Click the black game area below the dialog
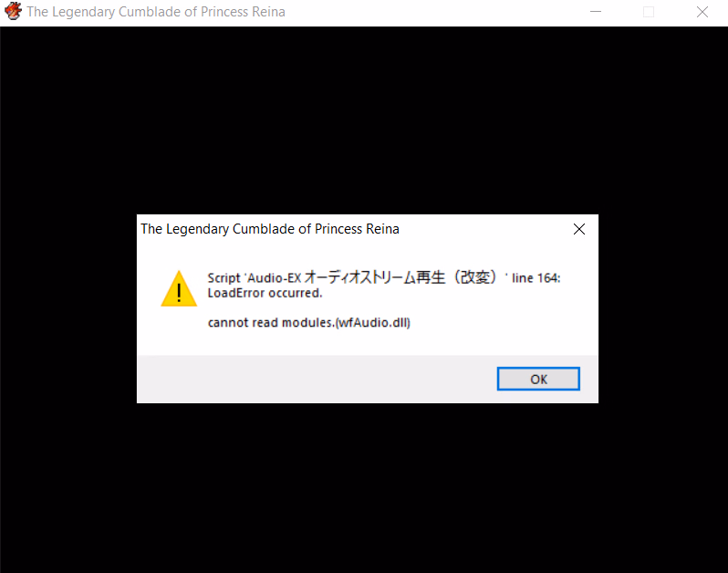The image size is (728, 573). 364,487
